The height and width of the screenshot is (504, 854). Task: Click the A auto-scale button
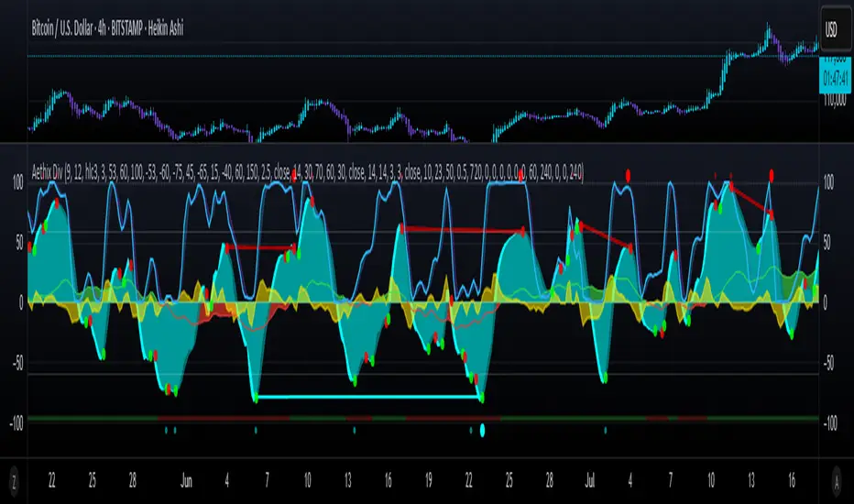[837, 481]
